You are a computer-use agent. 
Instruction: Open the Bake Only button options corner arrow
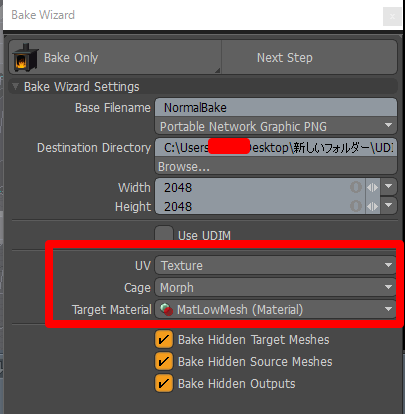click(x=217, y=70)
